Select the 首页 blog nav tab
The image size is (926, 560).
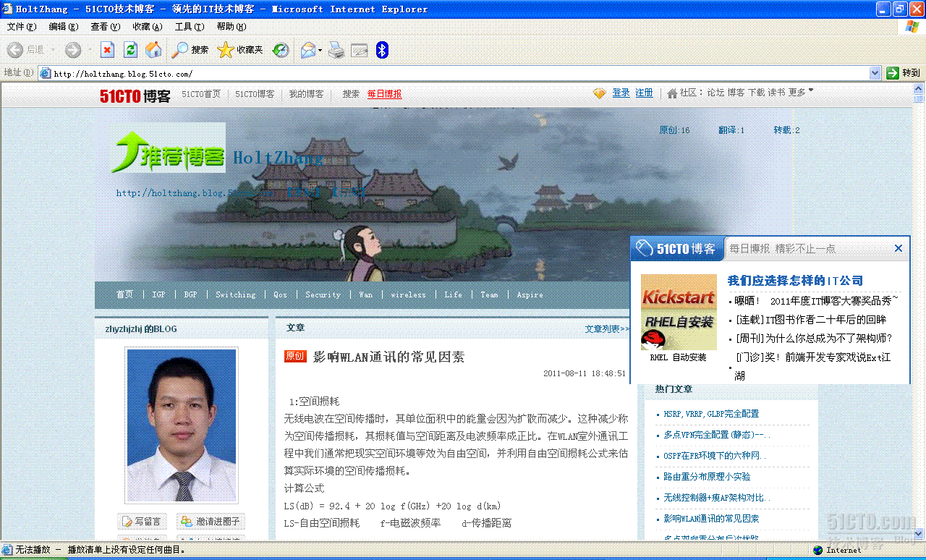125,294
